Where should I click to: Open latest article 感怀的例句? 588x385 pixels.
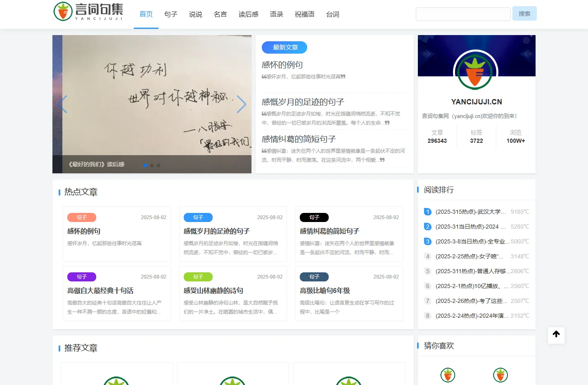282,65
